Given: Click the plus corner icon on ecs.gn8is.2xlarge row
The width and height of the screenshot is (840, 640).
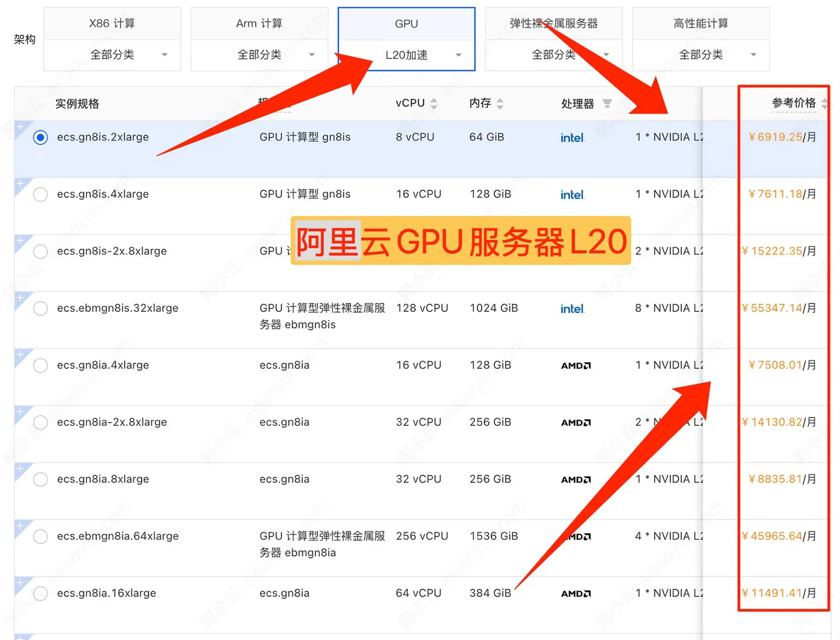Looking at the screenshot, I should pyautogui.click(x=21, y=128).
